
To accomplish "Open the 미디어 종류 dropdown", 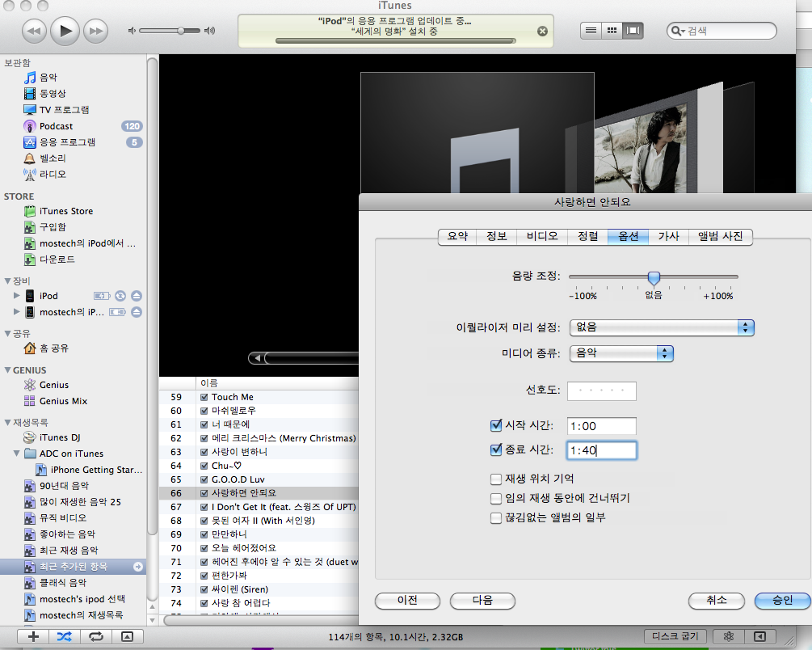I will point(621,353).
